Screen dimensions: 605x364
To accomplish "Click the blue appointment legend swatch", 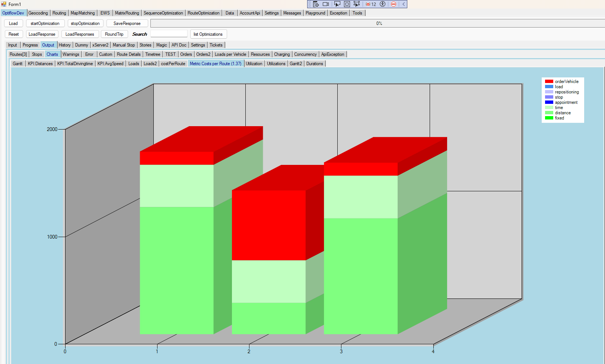I will [x=549, y=102].
